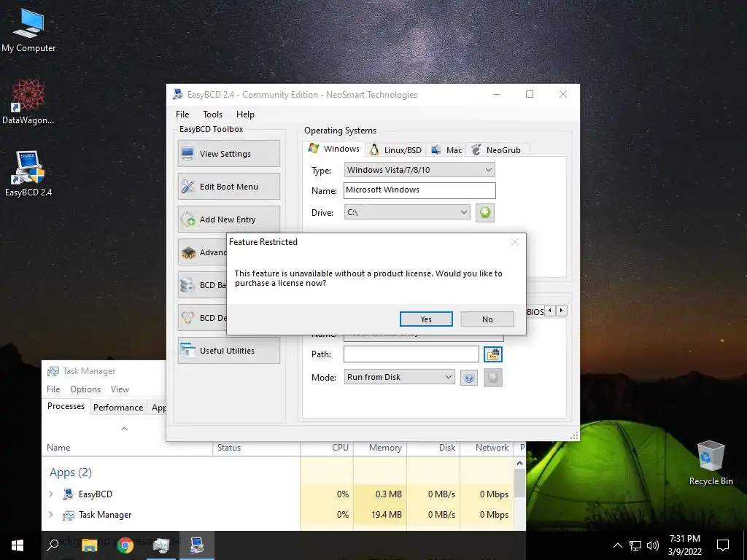Switch to EasyBCD taskbar icon
Viewport: 747px width, 560px height.
point(197,545)
